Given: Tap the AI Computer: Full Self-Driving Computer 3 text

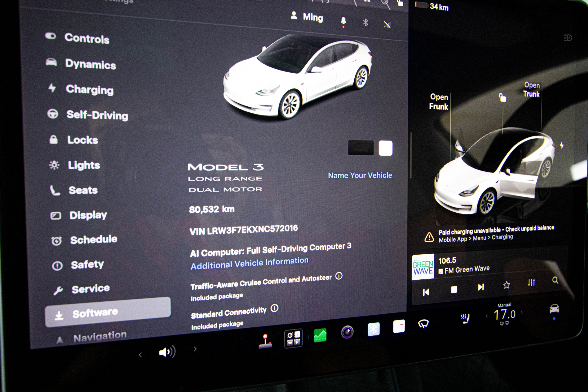Looking at the screenshot, I should tap(270, 250).
